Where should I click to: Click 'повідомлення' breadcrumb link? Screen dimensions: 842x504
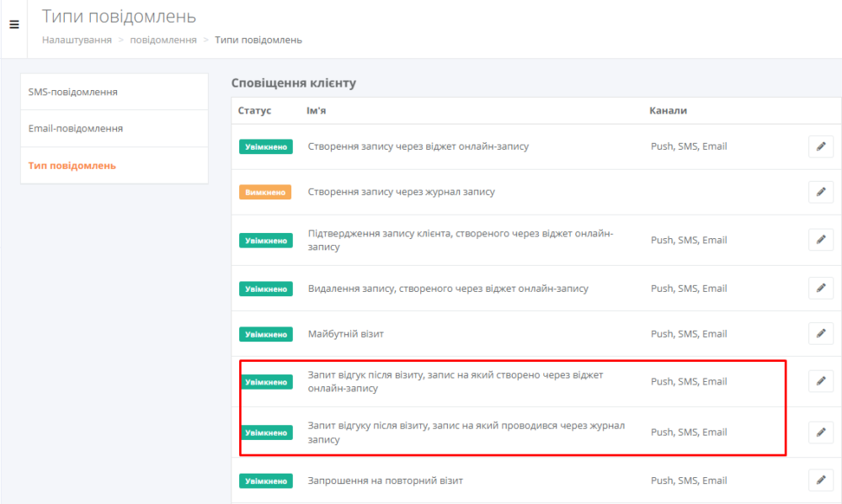click(x=163, y=40)
